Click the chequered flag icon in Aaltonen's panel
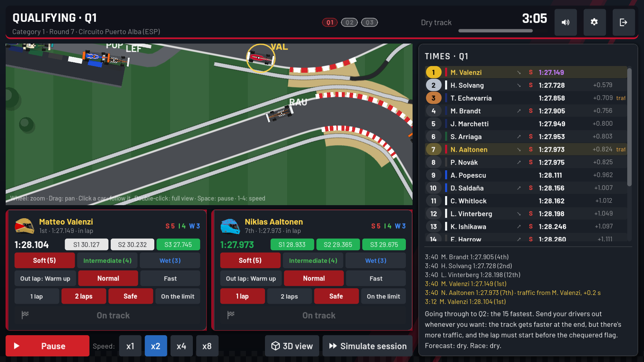 [231, 315]
